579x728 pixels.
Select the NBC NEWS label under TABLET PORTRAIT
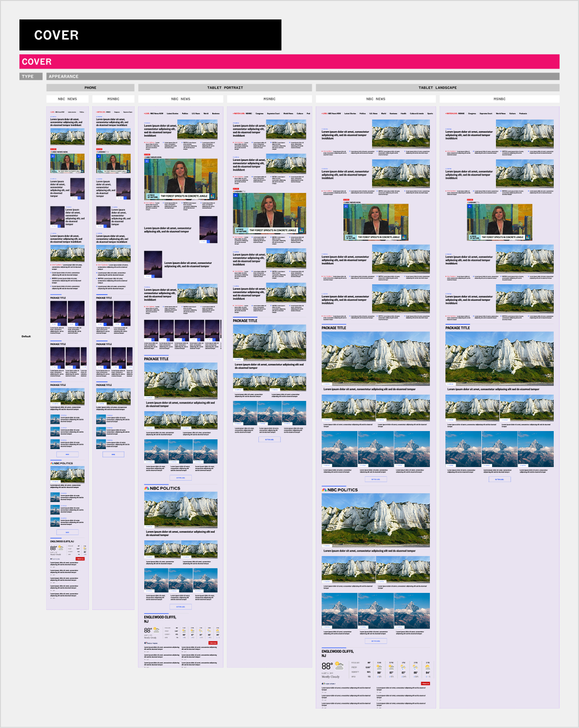tap(181, 99)
